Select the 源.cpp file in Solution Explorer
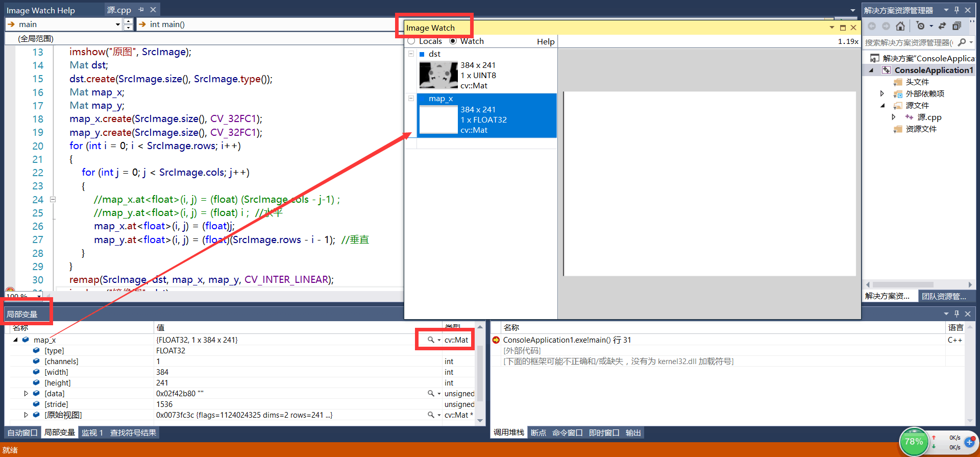Screen dimensions: 980x457 pyautogui.click(x=929, y=117)
